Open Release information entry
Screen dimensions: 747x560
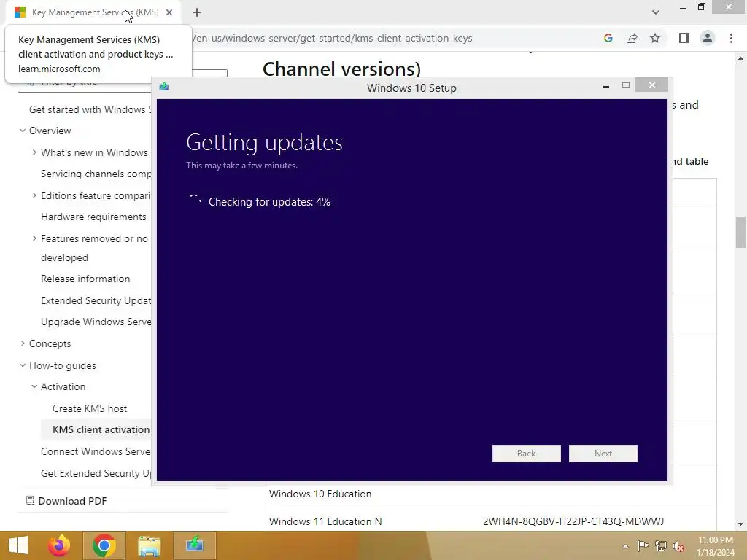tap(85, 279)
